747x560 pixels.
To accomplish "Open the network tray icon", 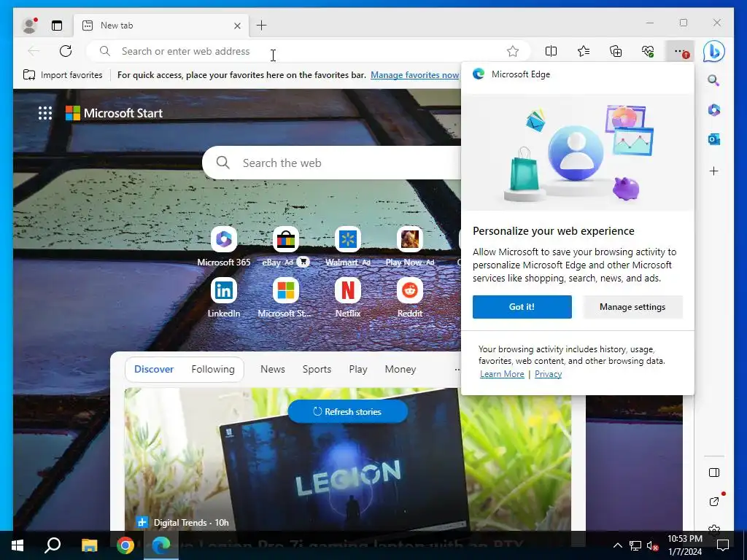I will coord(635,545).
